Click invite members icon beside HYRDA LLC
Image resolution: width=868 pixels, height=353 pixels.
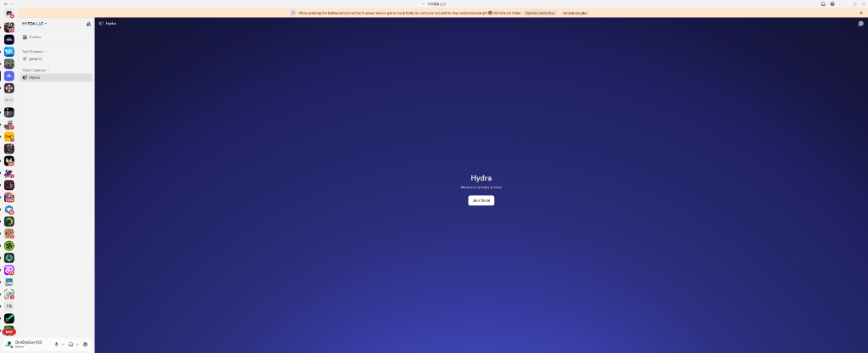tap(88, 24)
